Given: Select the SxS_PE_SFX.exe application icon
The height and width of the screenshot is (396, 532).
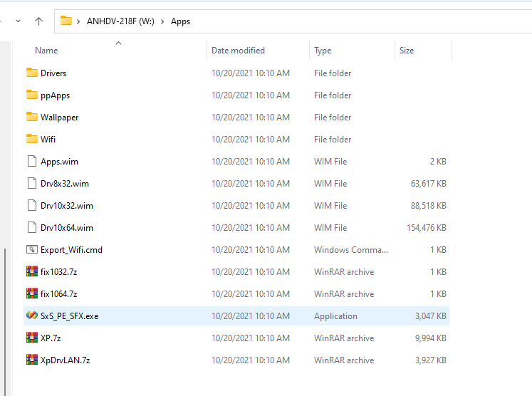Looking at the screenshot, I should [x=32, y=316].
